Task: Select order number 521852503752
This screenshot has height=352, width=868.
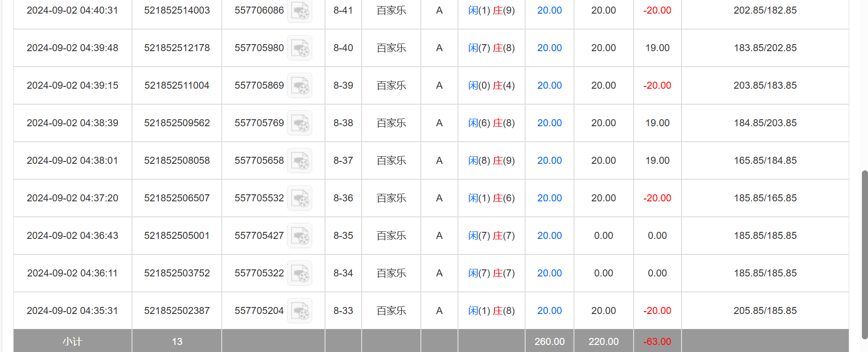Action: pos(177,273)
